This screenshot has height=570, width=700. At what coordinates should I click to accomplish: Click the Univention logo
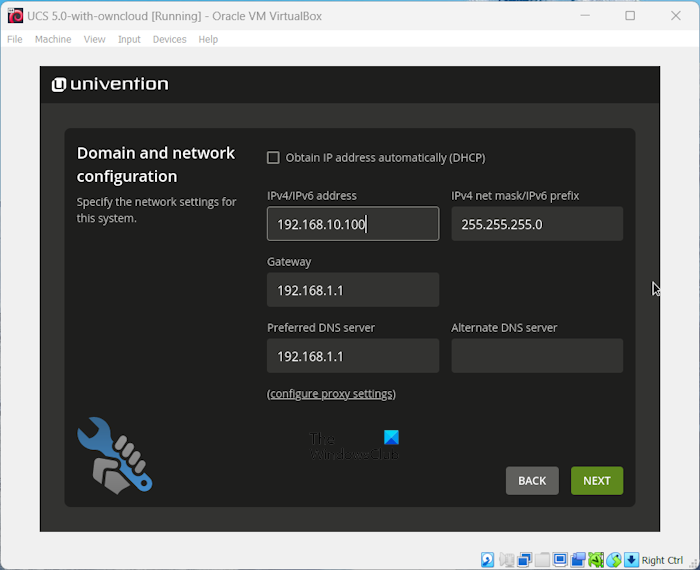click(110, 84)
